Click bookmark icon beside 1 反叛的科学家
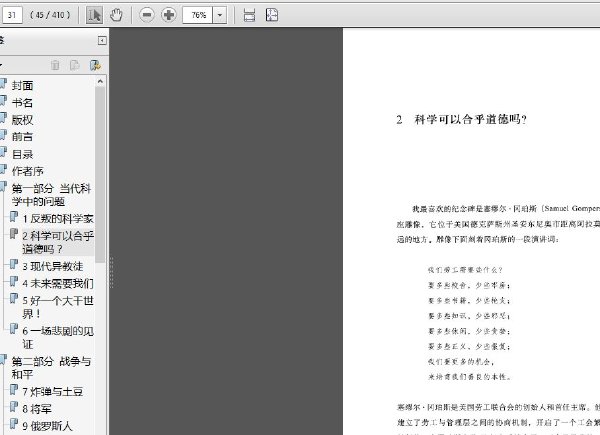Screen dimensions: 600x435 (14, 217)
